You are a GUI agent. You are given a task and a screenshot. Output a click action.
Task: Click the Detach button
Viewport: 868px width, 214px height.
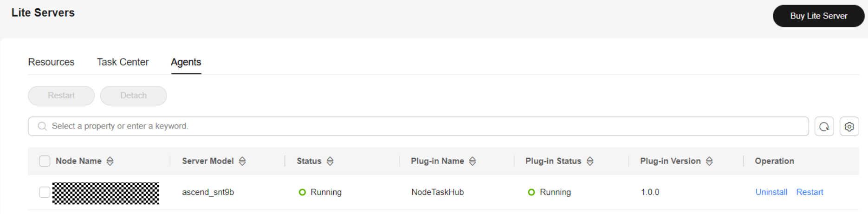[x=134, y=96]
